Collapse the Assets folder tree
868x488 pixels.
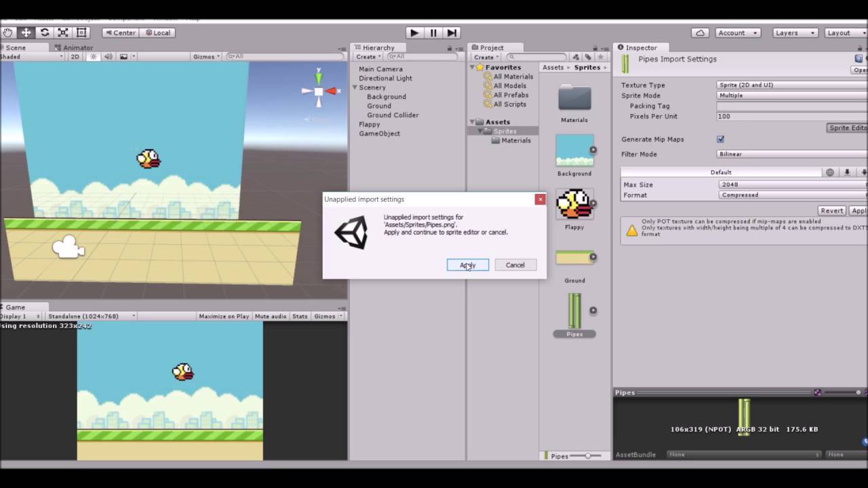(473, 122)
